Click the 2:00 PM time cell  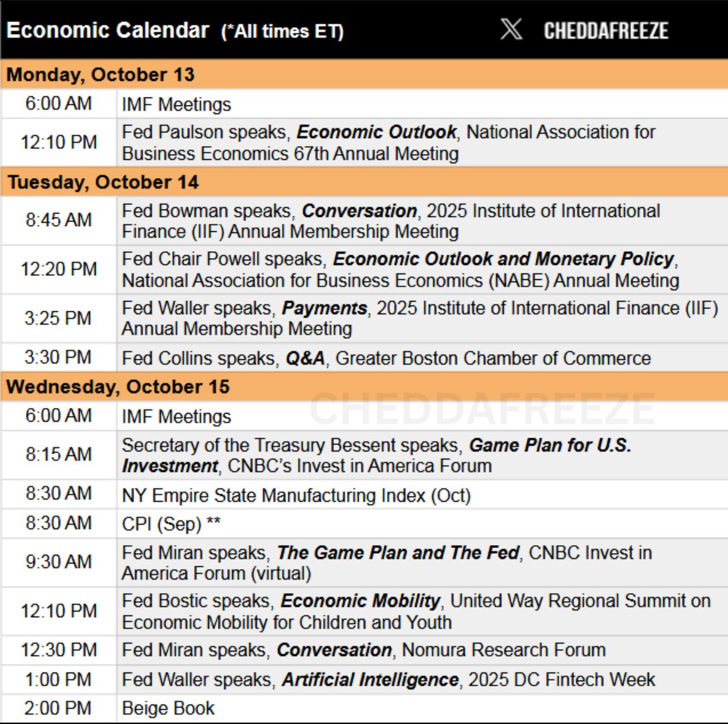[59, 708]
